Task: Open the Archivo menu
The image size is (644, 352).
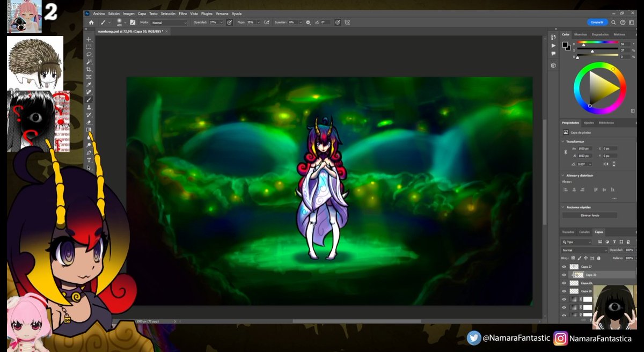Action: pyautogui.click(x=99, y=13)
